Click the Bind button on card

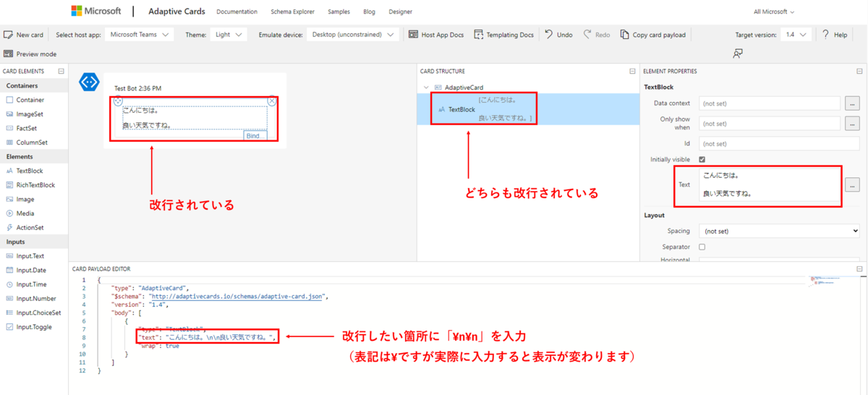pos(255,135)
